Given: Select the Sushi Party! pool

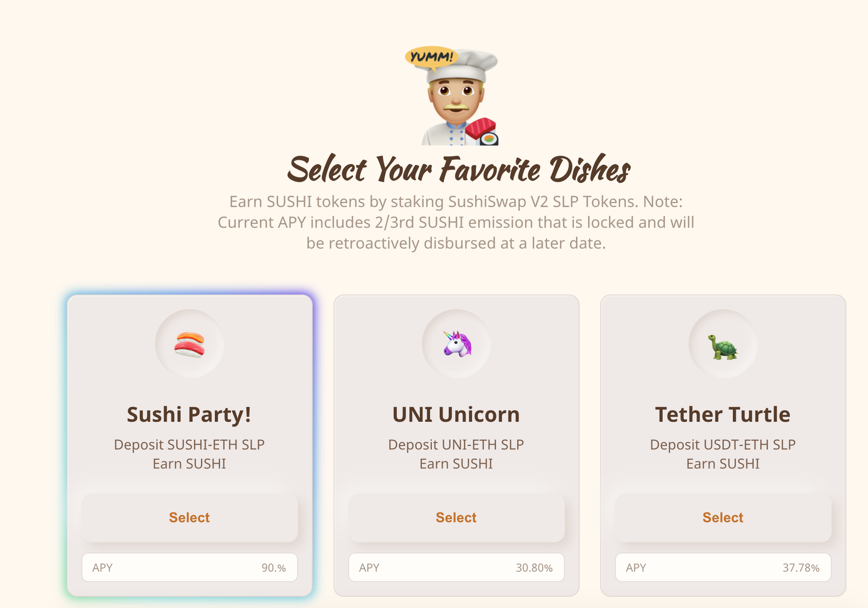Looking at the screenshot, I should coord(189,518).
